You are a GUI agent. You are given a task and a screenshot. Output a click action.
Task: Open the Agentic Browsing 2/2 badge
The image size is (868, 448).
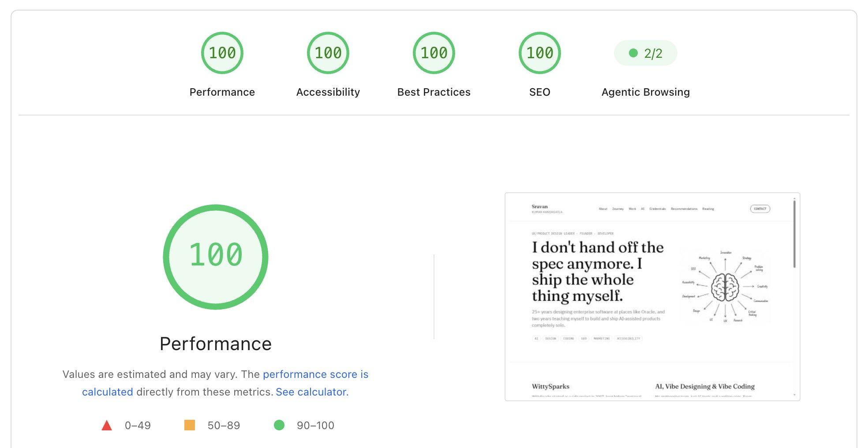[646, 53]
